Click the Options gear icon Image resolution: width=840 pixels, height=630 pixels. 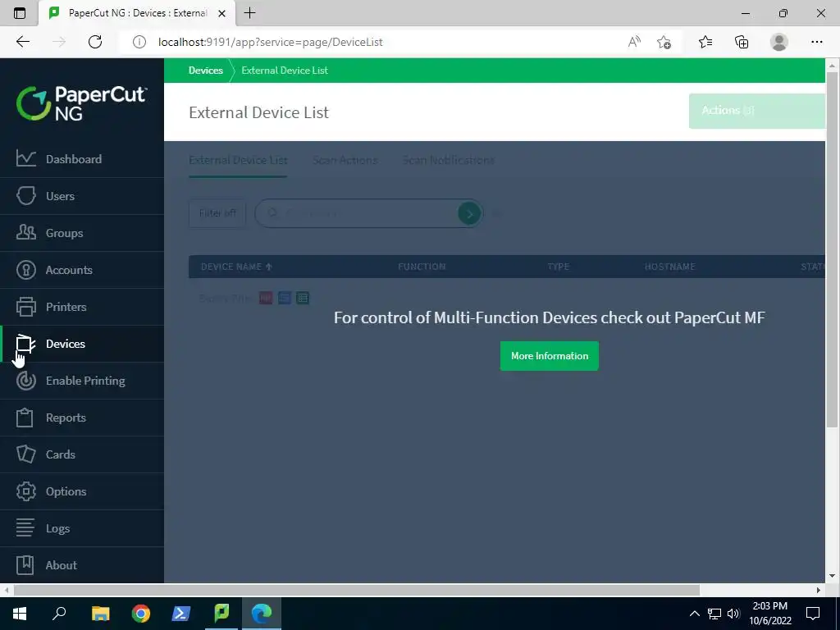click(x=25, y=491)
